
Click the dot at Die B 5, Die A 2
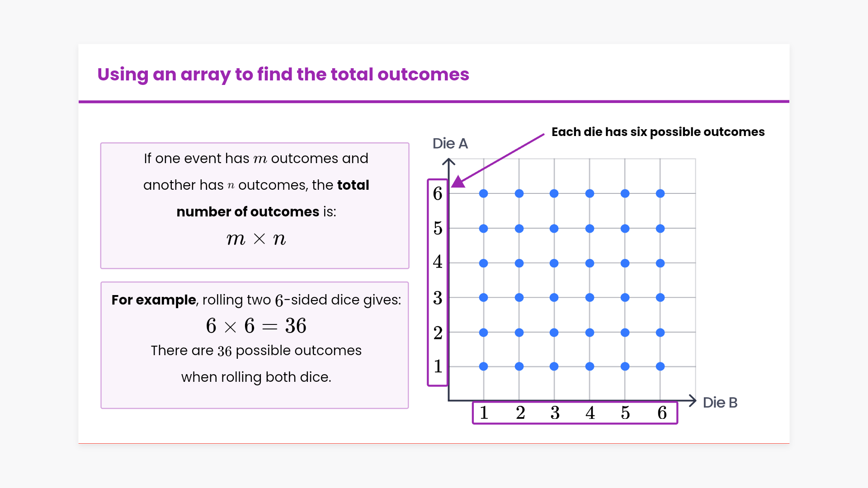[625, 333]
